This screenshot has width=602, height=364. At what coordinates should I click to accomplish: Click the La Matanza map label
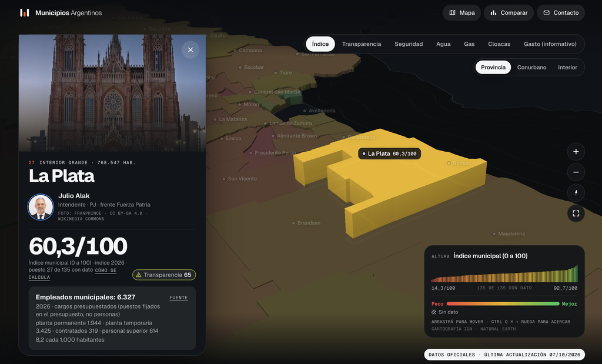tap(230, 119)
